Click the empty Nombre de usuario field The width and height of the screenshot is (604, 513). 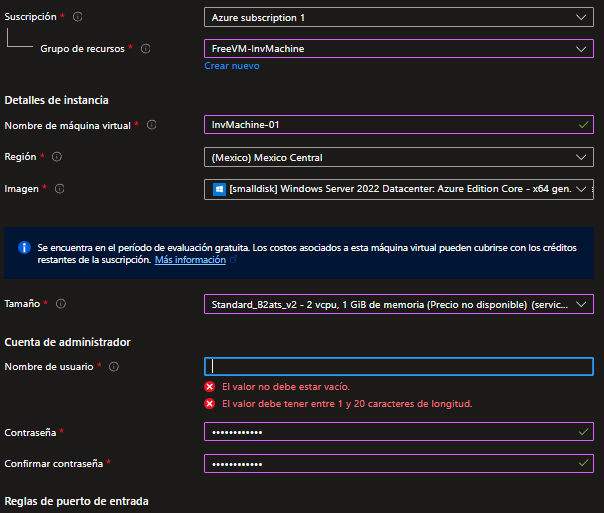click(399, 367)
